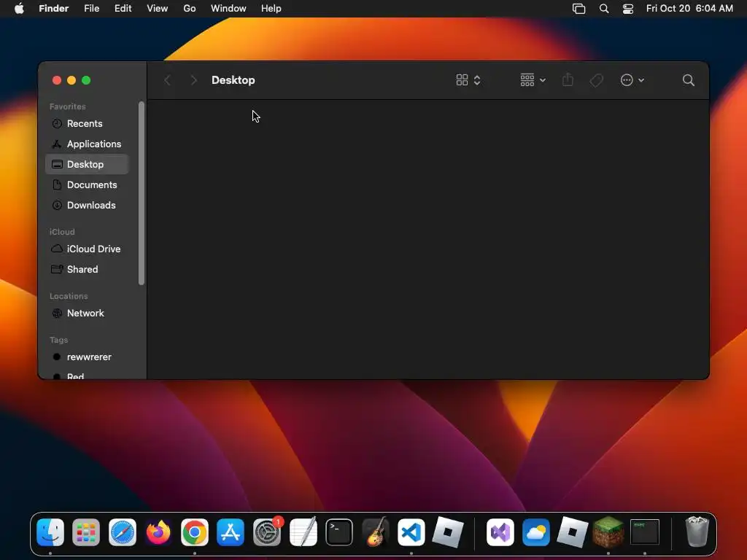This screenshot has height=560, width=747.
Task: Launch Safari from the Dock
Action: tap(123, 532)
